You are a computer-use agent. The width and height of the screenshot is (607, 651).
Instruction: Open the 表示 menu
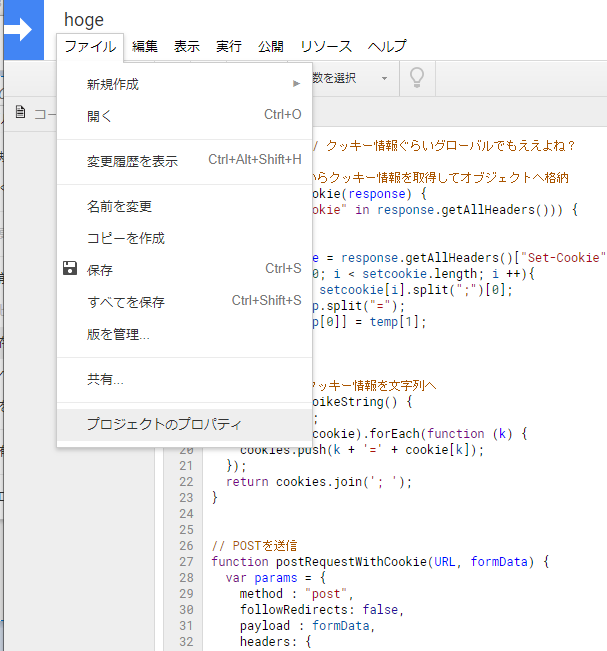pyautogui.click(x=187, y=46)
